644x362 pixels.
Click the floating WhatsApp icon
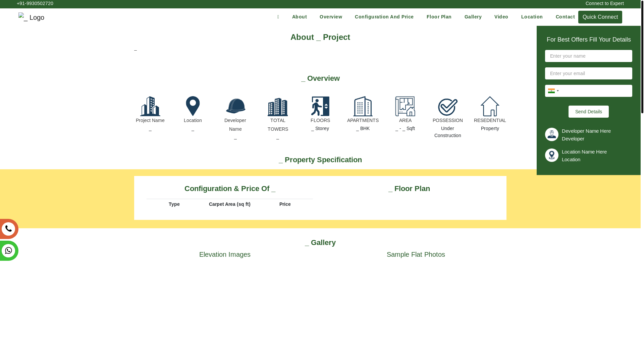click(8, 251)
